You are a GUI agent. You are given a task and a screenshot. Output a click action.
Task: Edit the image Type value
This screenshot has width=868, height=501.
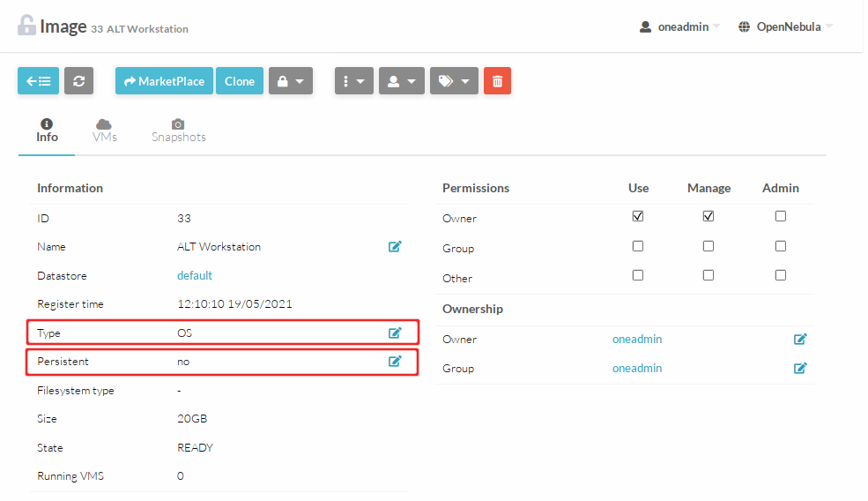pos(395,333)
